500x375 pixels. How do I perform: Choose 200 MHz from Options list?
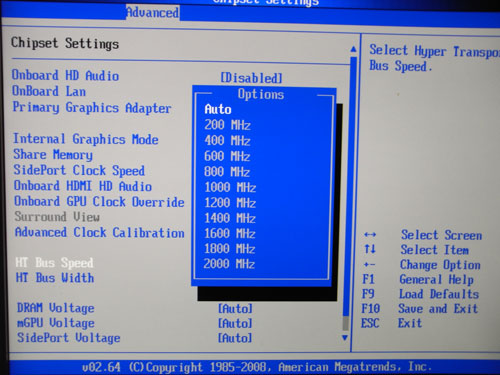pyautogui.click(x=227, y=125)
